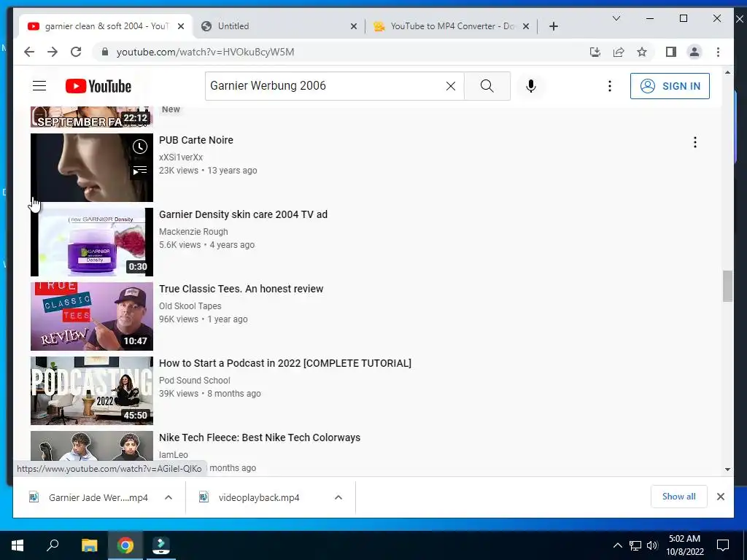
Task: Open more options for PUB Carte Noire
Action: [695, 142]
